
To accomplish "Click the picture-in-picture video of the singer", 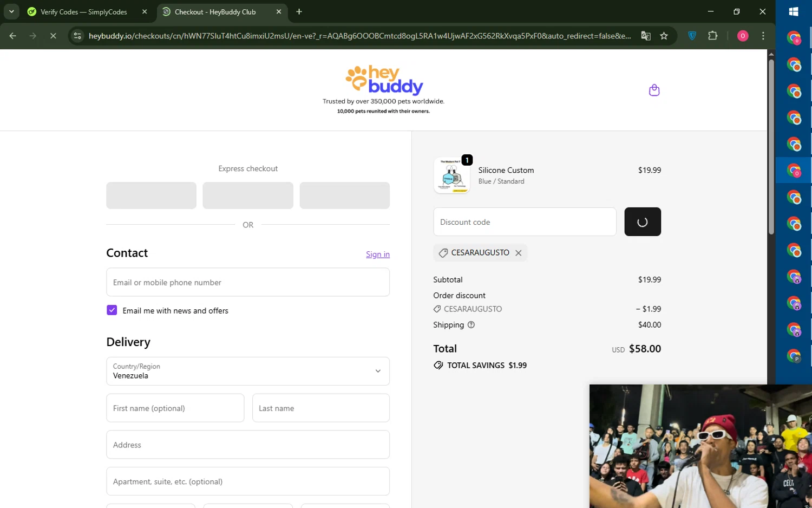I will tap(700, 446).
